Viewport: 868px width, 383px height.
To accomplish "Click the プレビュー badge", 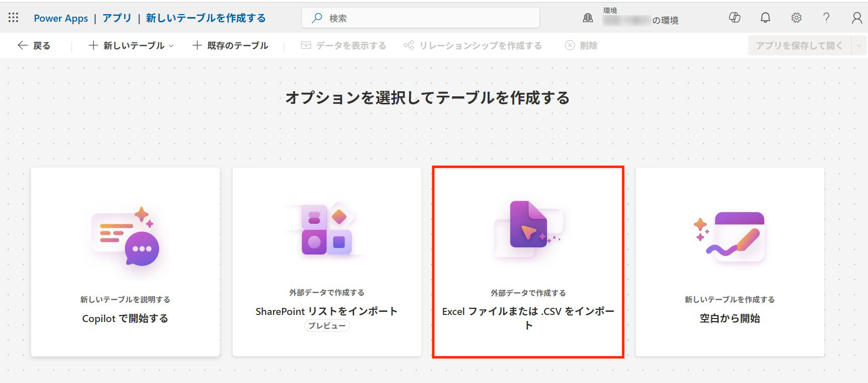I will (327, 326).
